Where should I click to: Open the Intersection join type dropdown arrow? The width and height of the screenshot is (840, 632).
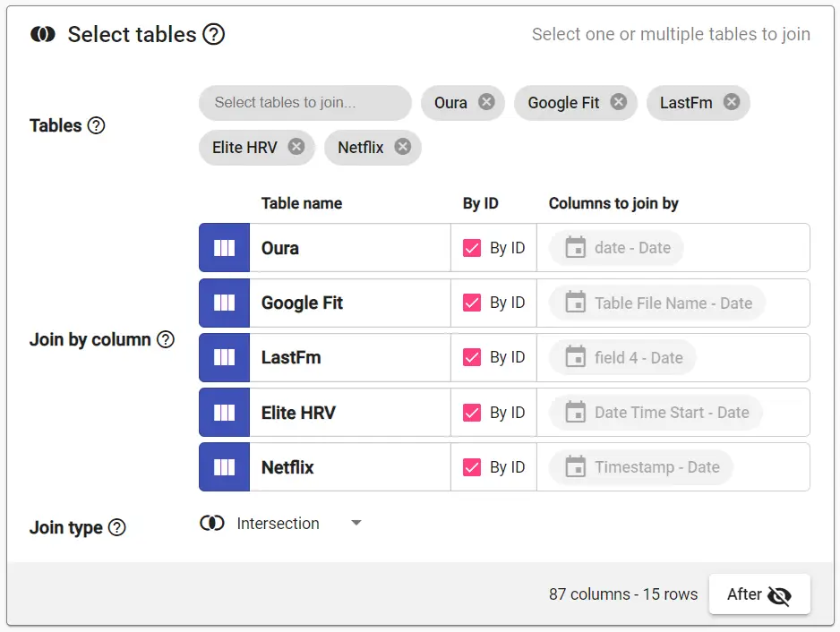tap(356, 523)
